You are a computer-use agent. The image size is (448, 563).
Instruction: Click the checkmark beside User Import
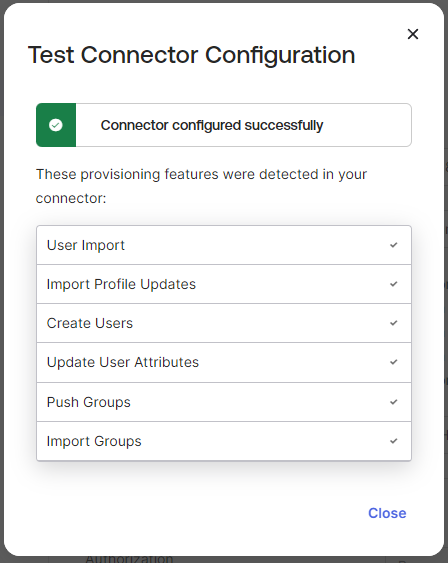(x=394, y=245)
